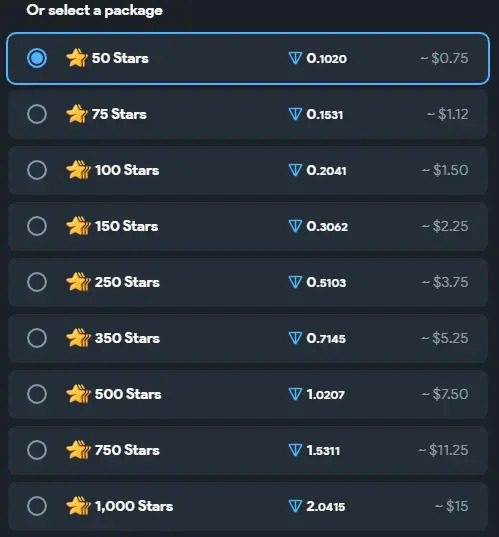
Task: Click the 1,000 Stars package label
Action: (x=134, y=506)
